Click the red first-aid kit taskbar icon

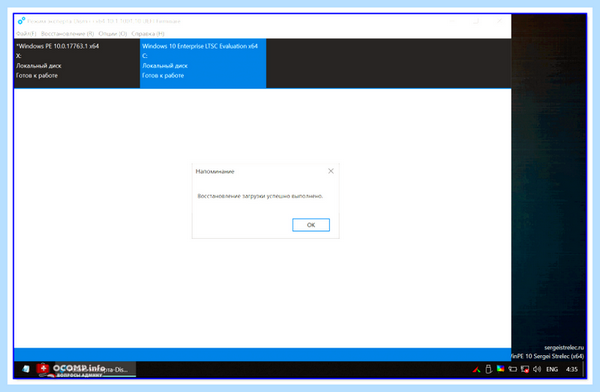pos(43,369)
